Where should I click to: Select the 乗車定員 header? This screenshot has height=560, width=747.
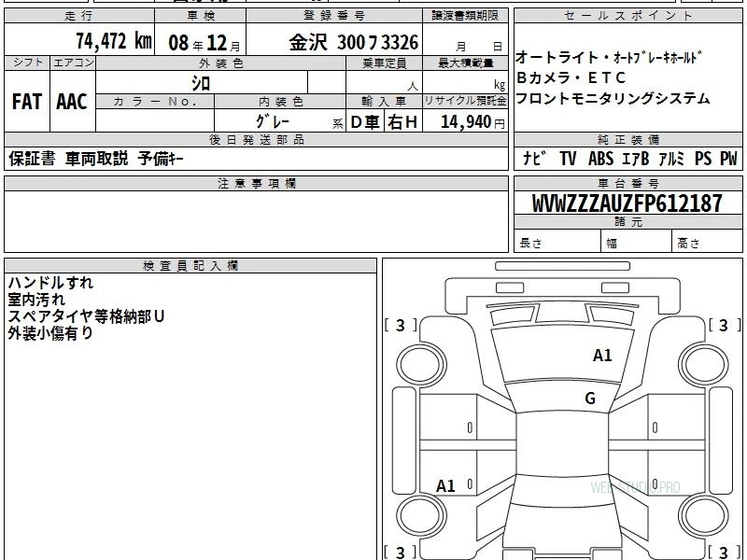(385, 63)
